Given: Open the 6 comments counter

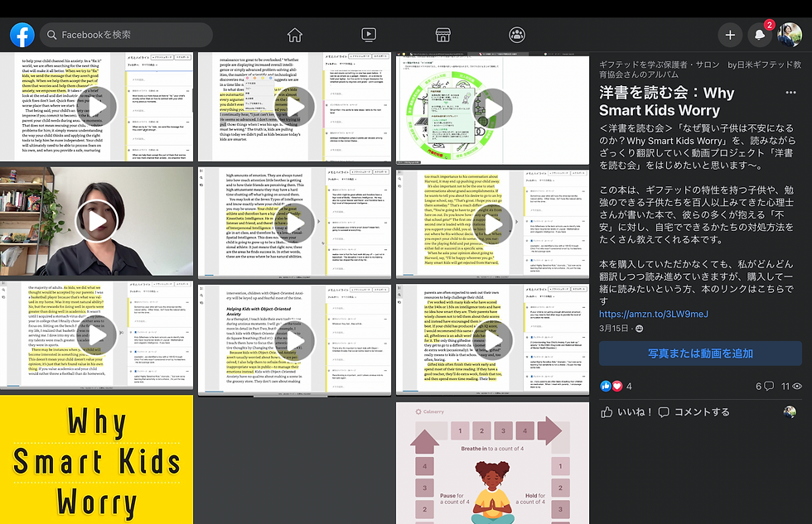Looking at the screenshot, I should (x=764, y=386).
